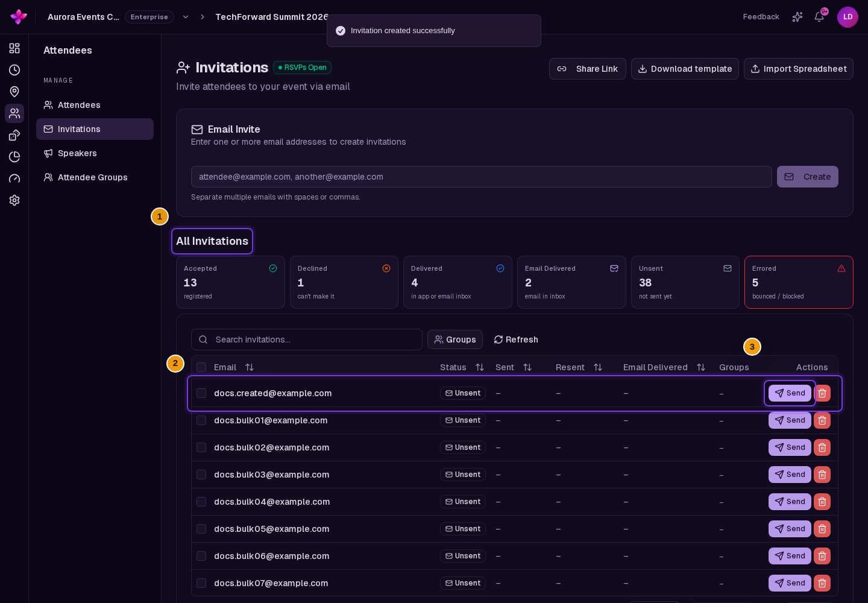Screen dimensions: 868x603
Task: Click the sparkles AI icon in header
Action: click(797, 17)
